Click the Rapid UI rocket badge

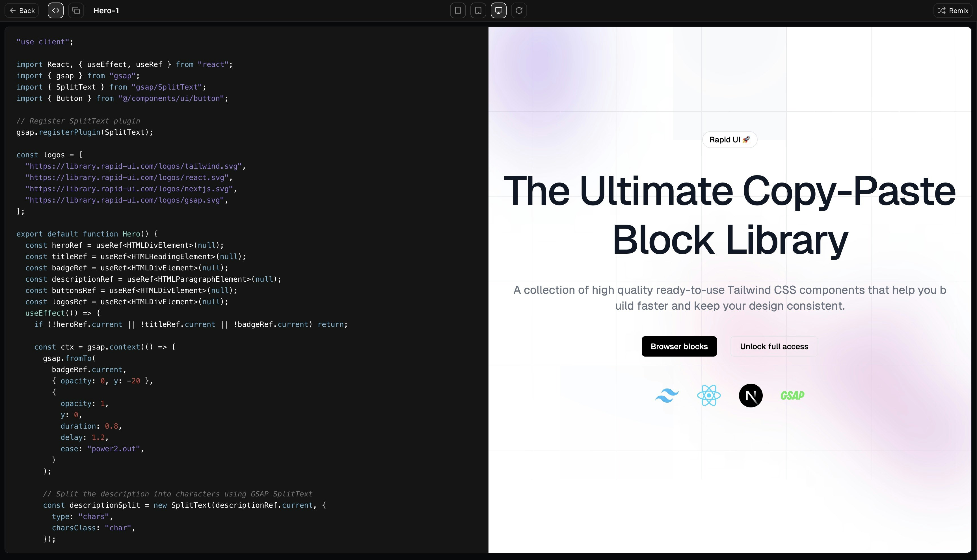click(x=730, y=140)
